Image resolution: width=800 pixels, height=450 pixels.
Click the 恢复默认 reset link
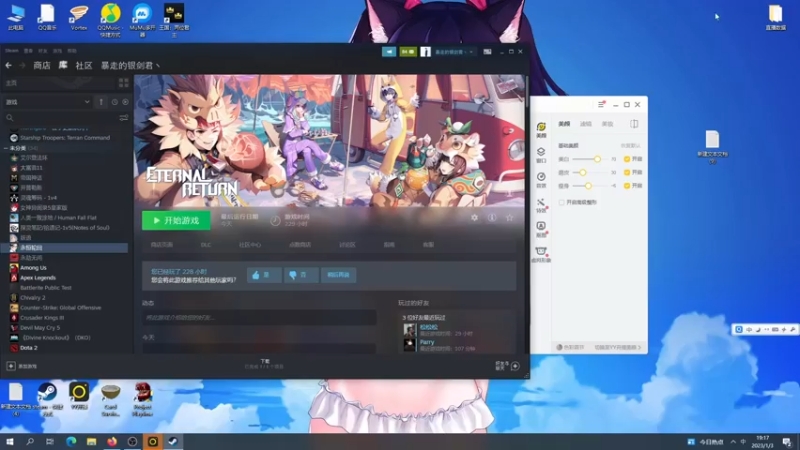631,146
